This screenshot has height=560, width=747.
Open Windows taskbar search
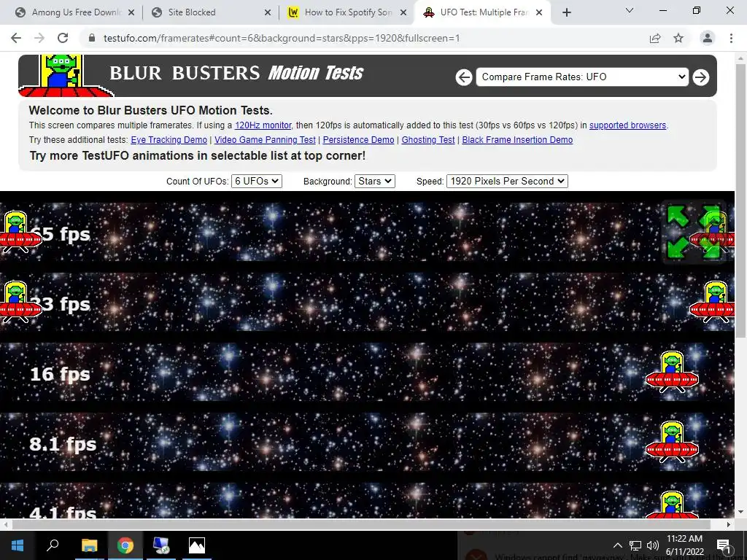pyautogui.click(x=53, y=545)
